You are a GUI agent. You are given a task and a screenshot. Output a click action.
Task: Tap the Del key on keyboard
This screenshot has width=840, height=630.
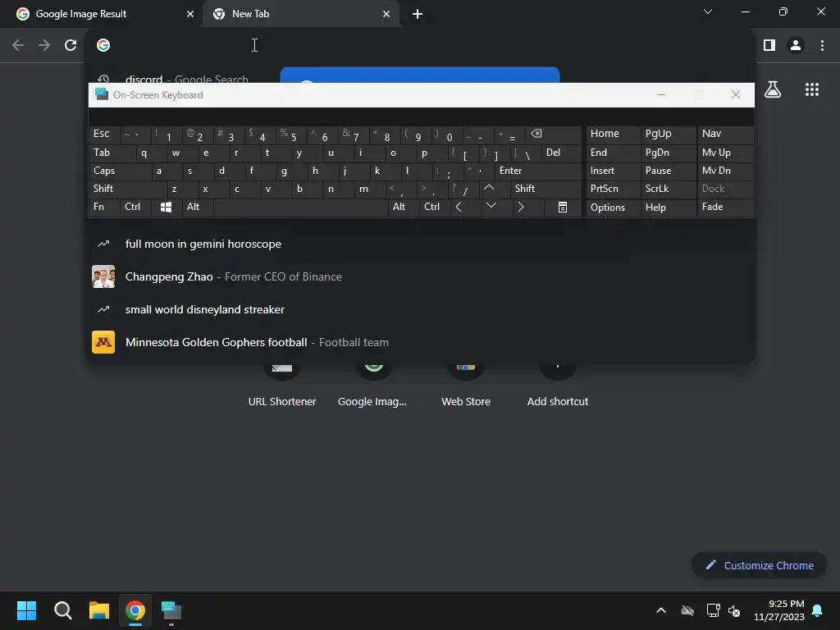(x=561, y=153)
